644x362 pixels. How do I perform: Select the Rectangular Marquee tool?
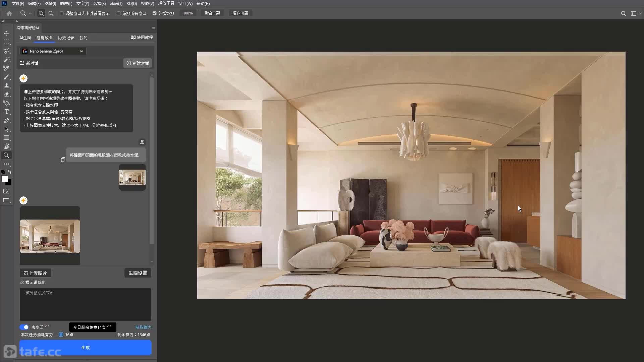tap(6, 42)
